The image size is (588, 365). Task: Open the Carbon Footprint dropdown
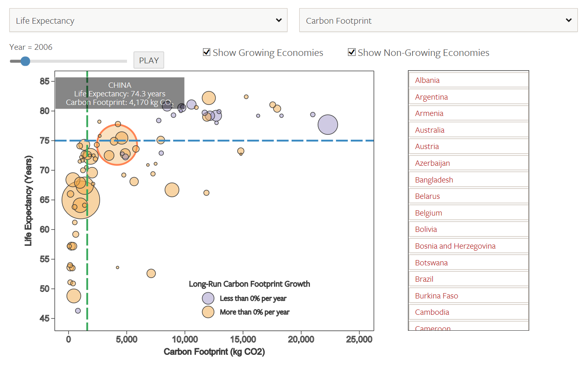pyautogui.click(x=438, y=20)
